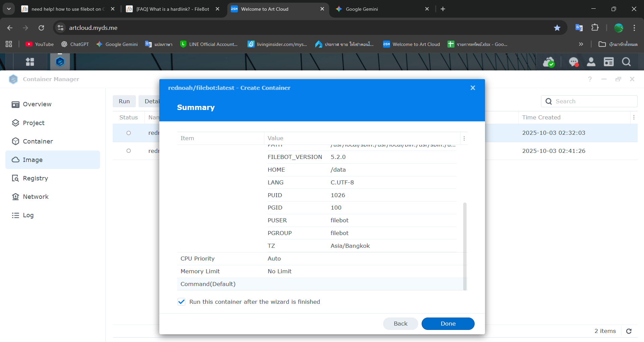Viewport: 644px width, 342px height.
Task: Open DSM notifications chat icon
Action: 573,62
